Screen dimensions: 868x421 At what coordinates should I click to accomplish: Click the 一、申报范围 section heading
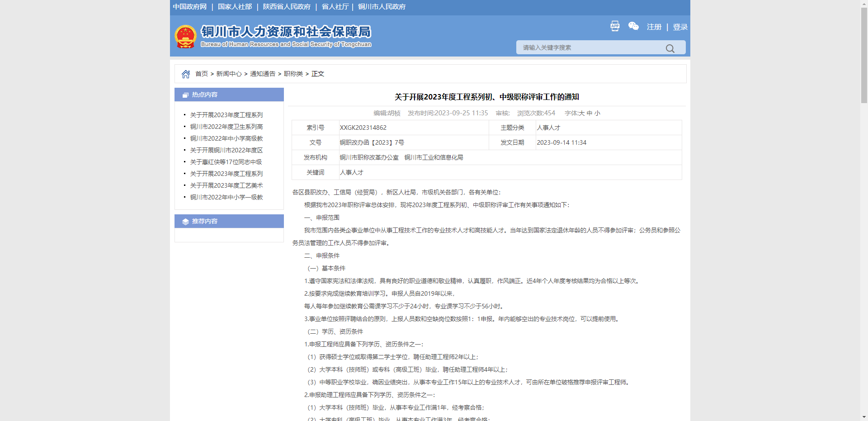coord(322,218)
